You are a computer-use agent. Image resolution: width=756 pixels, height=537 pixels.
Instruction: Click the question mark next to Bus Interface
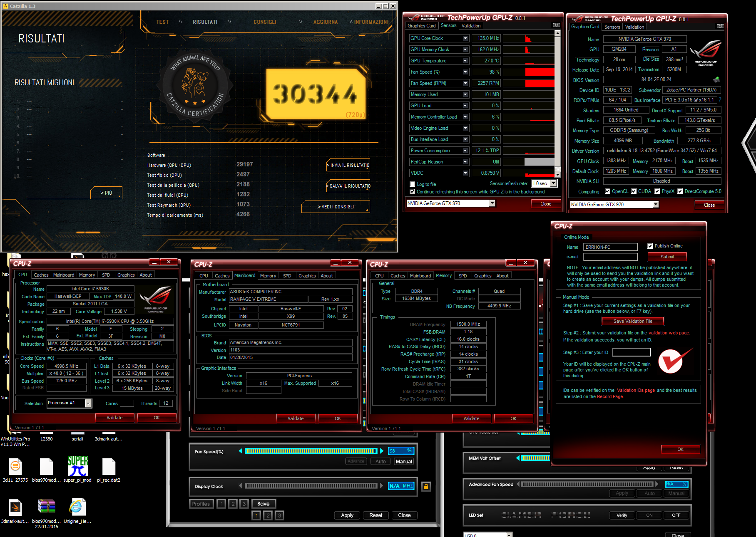(720, 100)
